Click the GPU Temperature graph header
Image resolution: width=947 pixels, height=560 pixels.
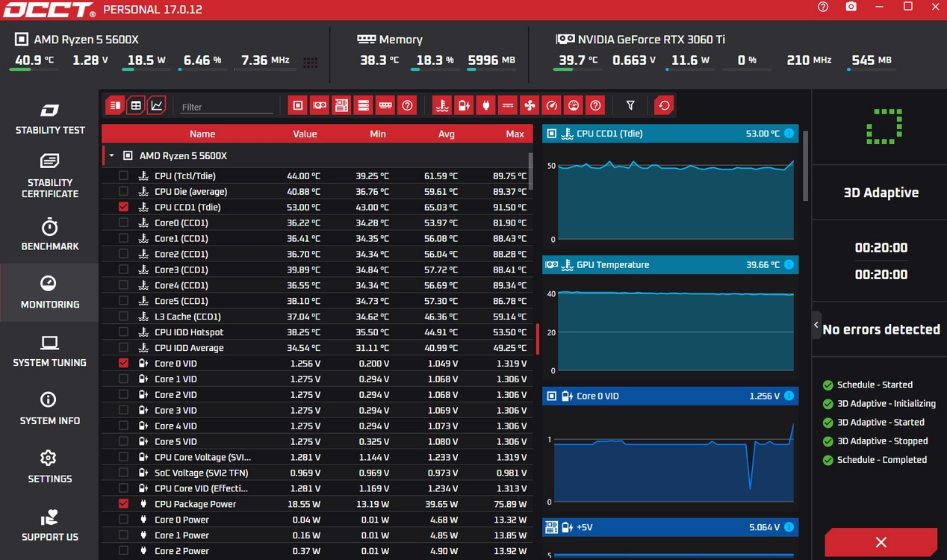pyautogui.click(x=670, y=265)
